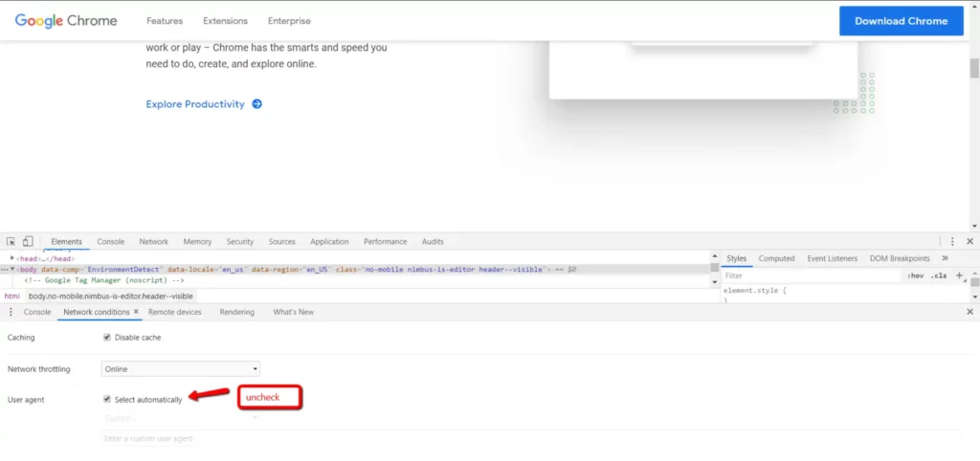Click the Download Chrome button
The height and width of the screenshot is (461, 980).
click(901, 21)
